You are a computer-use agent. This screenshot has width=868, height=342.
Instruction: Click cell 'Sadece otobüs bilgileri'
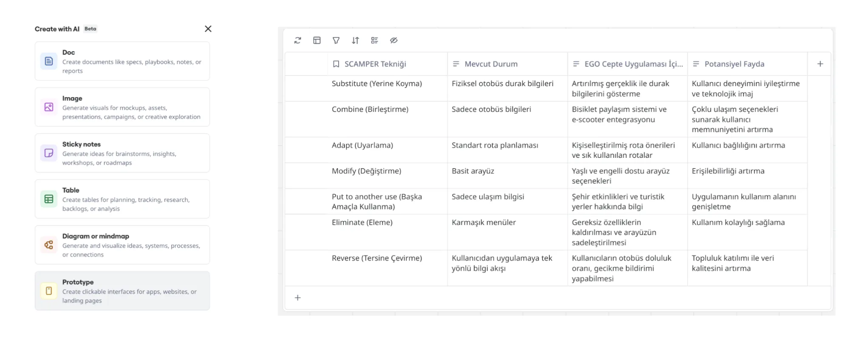[x=507, y=119]
